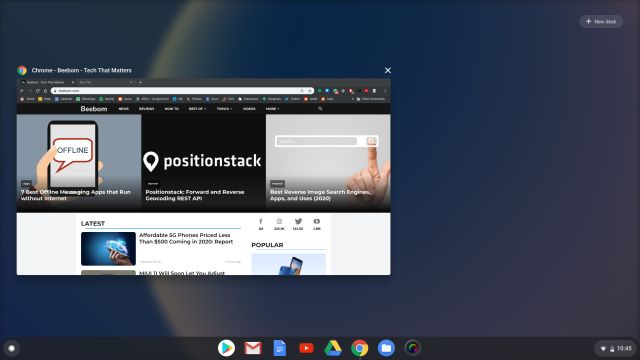Click the MIUI 11 article headline

[182, 273]
